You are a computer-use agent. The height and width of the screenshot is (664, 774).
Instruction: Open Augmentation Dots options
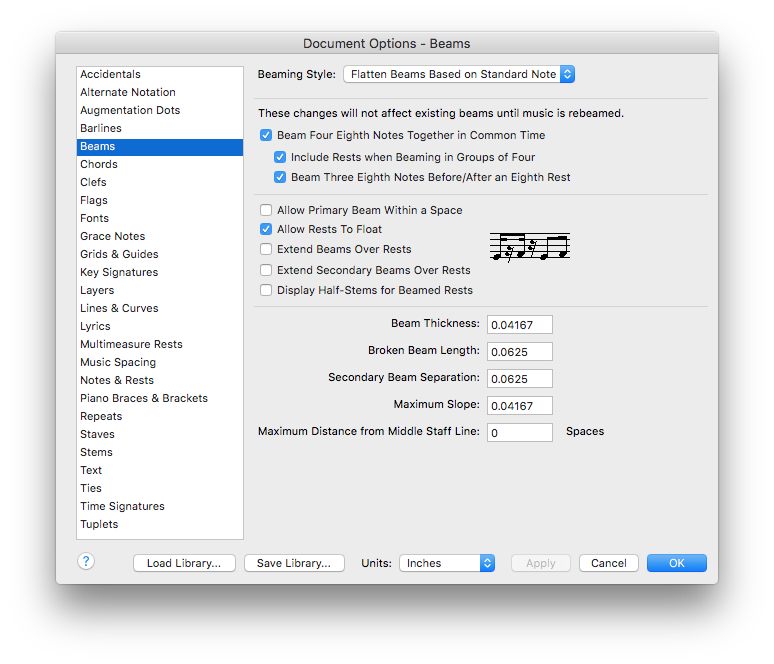click(160, 110)
